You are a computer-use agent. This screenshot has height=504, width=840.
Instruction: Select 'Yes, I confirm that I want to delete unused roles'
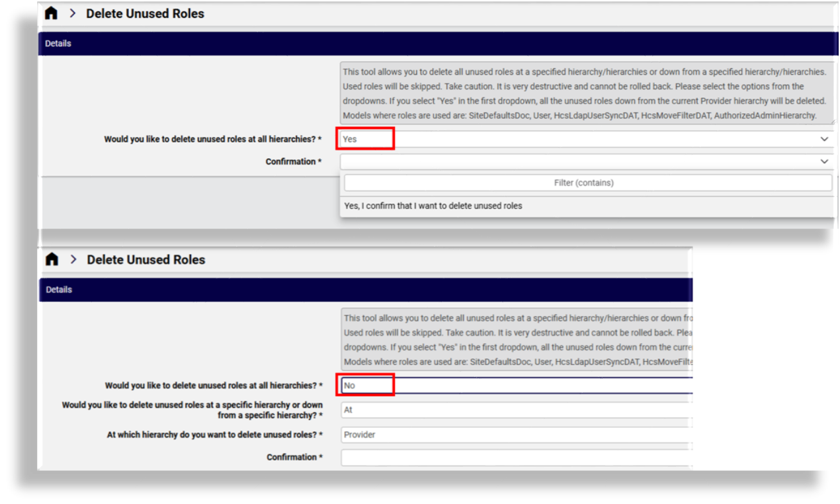point(433,206)
